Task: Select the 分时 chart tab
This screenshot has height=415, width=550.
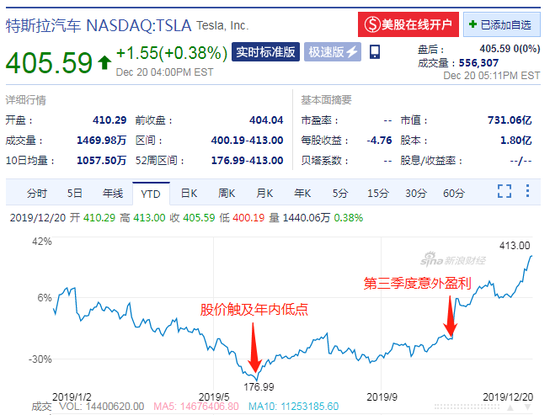Action: 37,193
